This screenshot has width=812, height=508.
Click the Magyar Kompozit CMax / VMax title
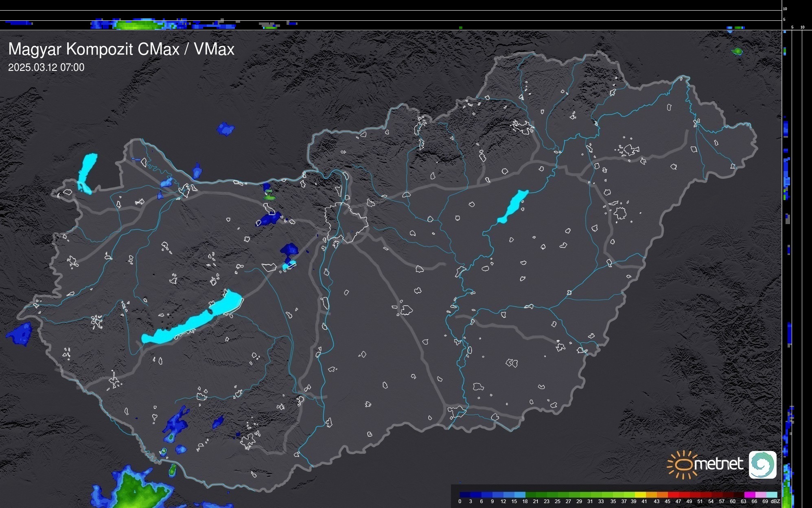(121, 49)
